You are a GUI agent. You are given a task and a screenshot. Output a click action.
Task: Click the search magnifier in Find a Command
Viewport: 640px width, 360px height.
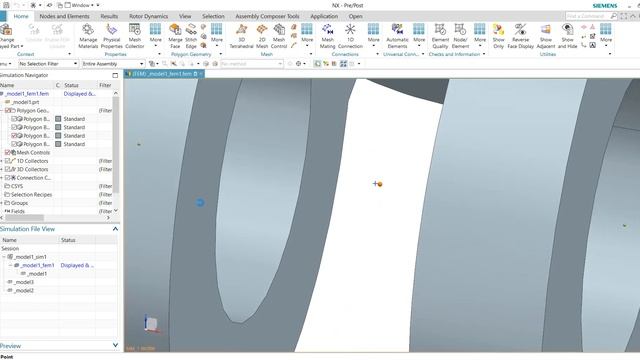coord(613,16)
